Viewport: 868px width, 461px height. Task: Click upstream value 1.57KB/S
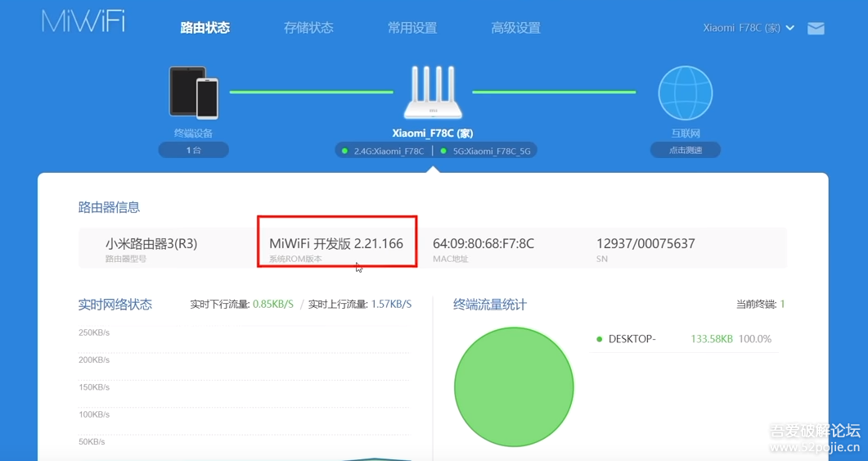[x=391, y=304]
